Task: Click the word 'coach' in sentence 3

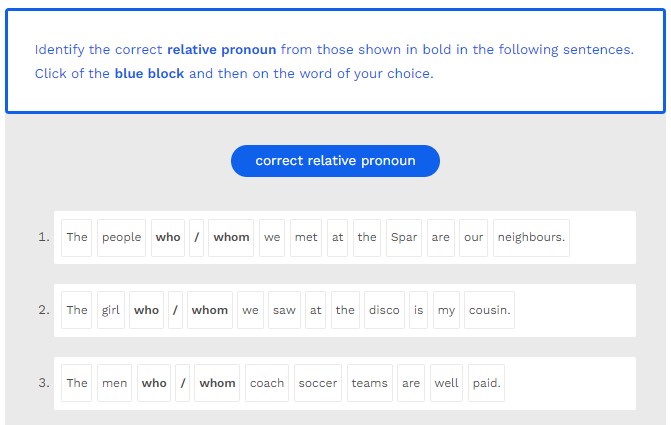Action: (267, 384)
